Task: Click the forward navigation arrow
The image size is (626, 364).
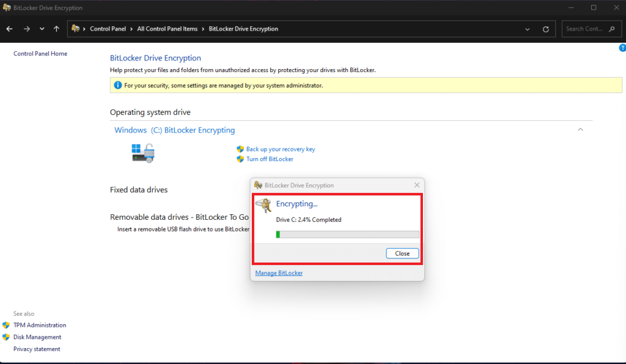Action: [26, 29]
